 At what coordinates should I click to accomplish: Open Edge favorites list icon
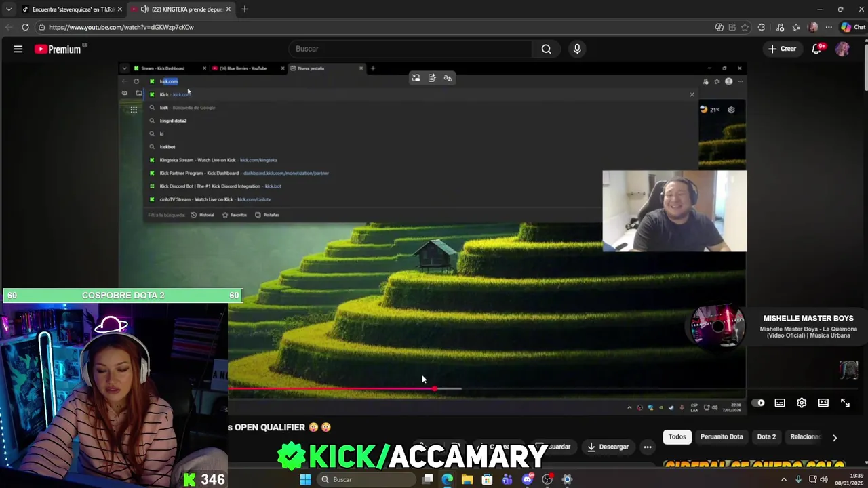coord(796,27)
